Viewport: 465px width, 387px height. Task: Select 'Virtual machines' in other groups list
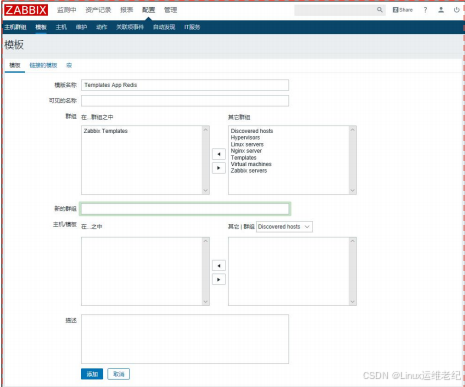point(251,164)
